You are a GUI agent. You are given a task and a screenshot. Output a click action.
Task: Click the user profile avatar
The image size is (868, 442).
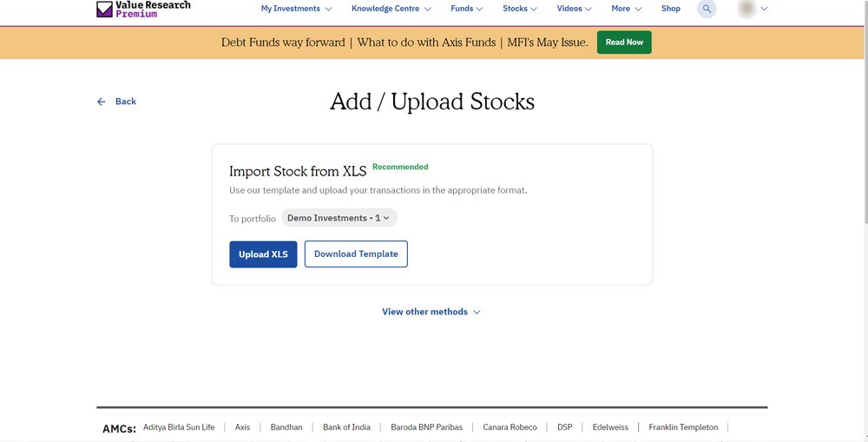746,9
